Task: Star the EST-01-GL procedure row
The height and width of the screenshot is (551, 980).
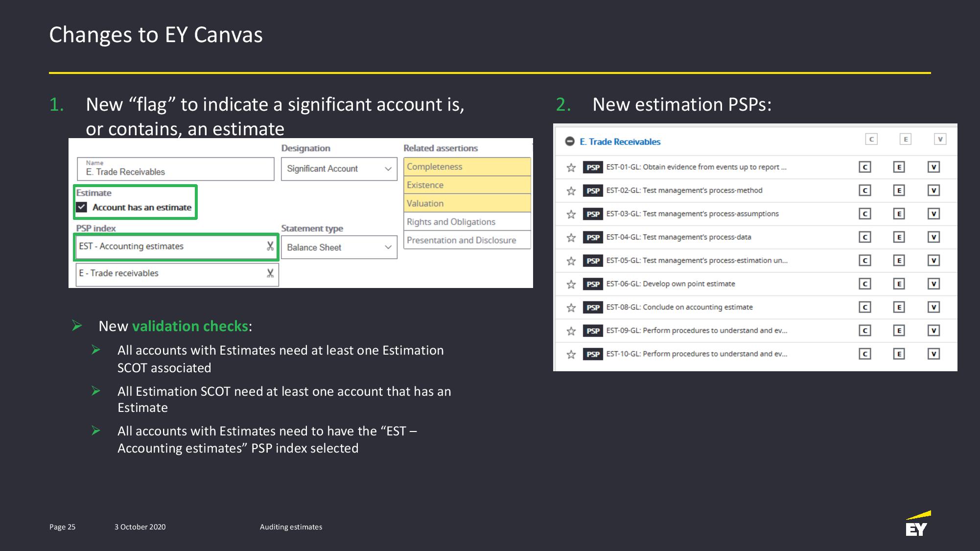Action: point(571,168)
